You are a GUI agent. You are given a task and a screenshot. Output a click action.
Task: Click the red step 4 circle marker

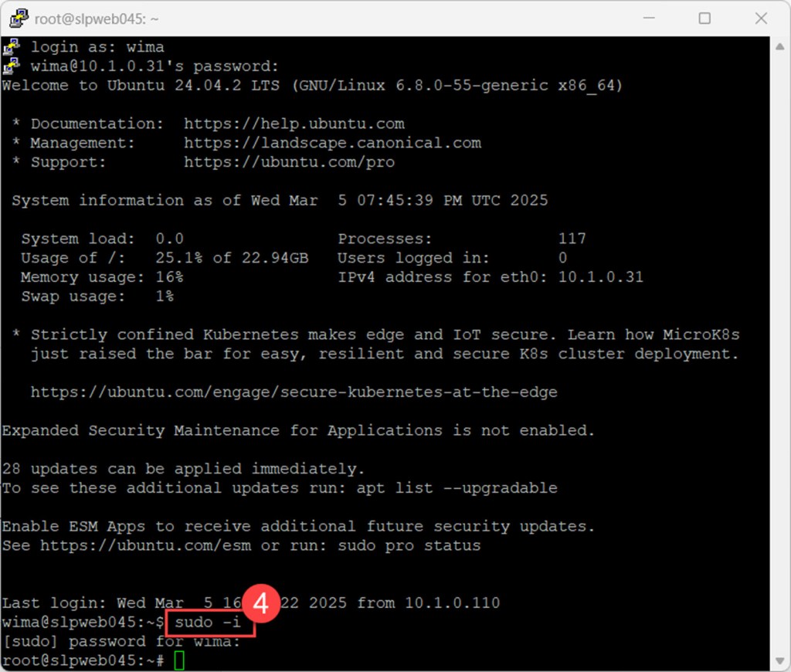point(260,603)
